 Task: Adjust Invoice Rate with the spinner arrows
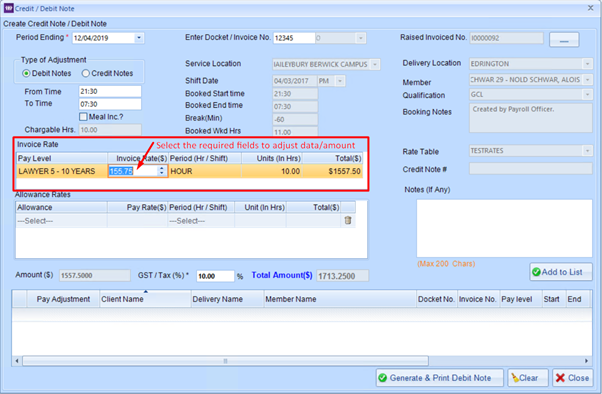(x=162, y=171)
